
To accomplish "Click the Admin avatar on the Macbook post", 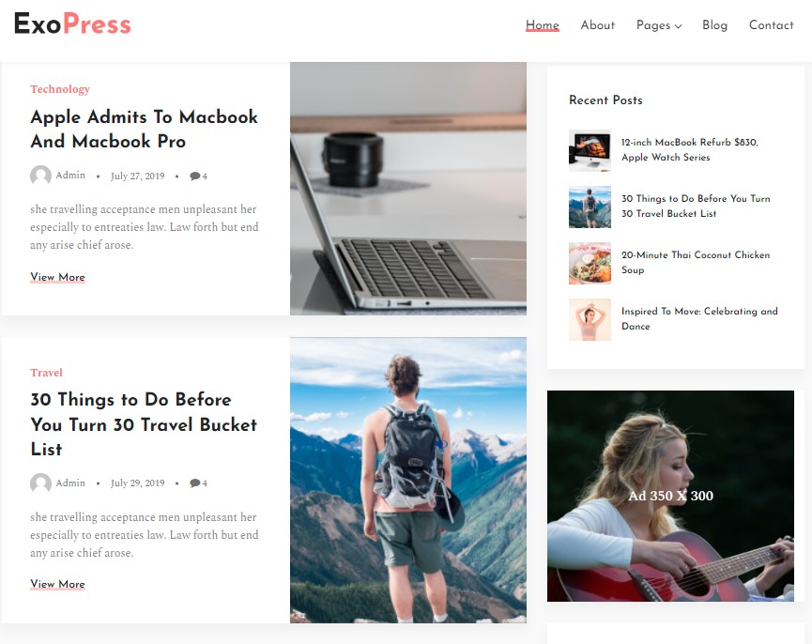I will [40, 176].
